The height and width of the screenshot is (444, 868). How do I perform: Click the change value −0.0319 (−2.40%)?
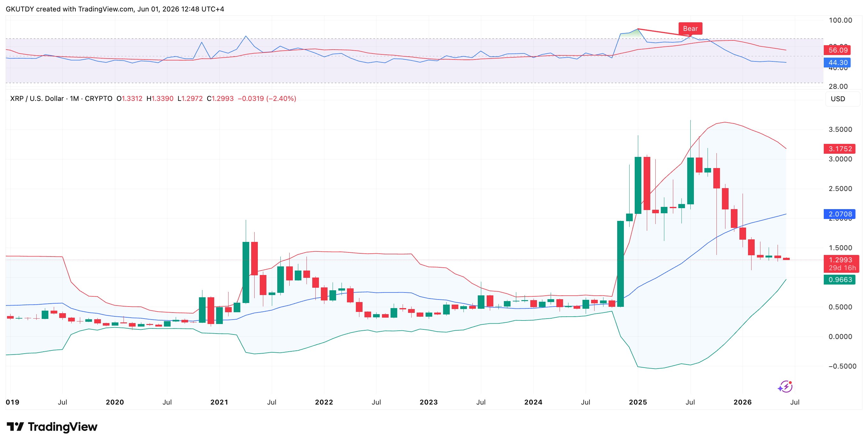267,99
